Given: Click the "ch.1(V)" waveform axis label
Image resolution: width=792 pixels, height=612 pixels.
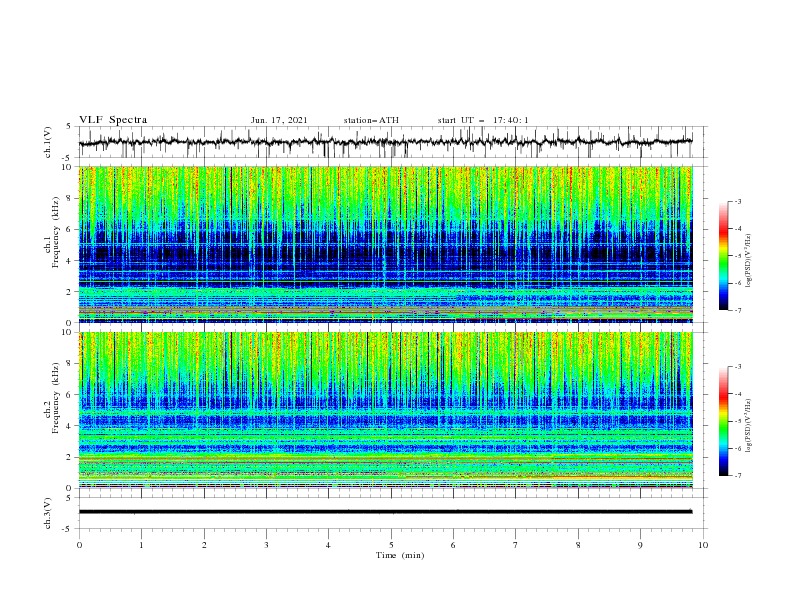Looking at the screenshot, I should coord(48,142).
